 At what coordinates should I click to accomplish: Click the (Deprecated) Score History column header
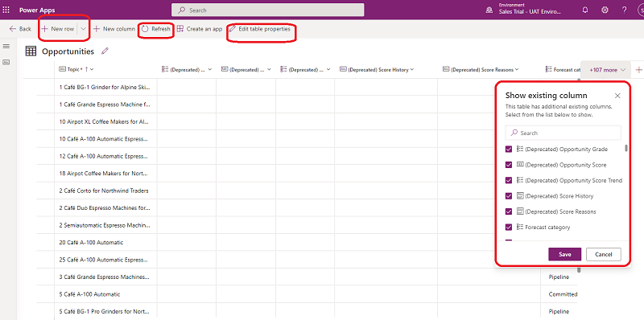[377, 70]
